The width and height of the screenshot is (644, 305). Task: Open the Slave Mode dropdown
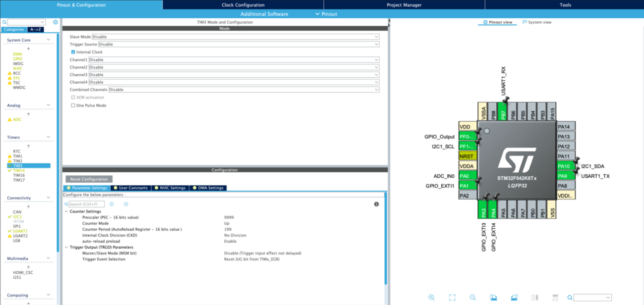[x=235, y=37]
